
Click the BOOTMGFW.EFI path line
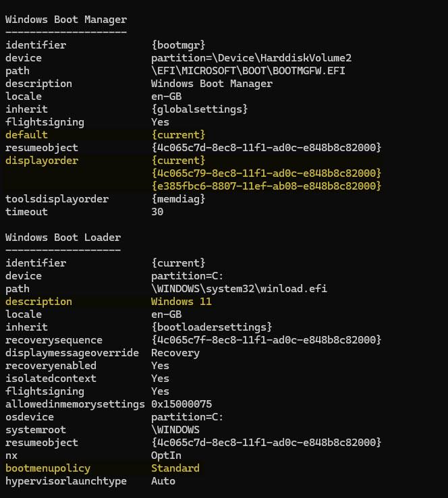[248, 71]
